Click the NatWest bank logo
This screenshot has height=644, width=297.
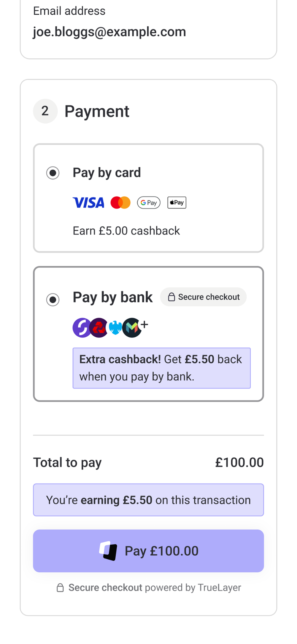[x=99, y=327]
